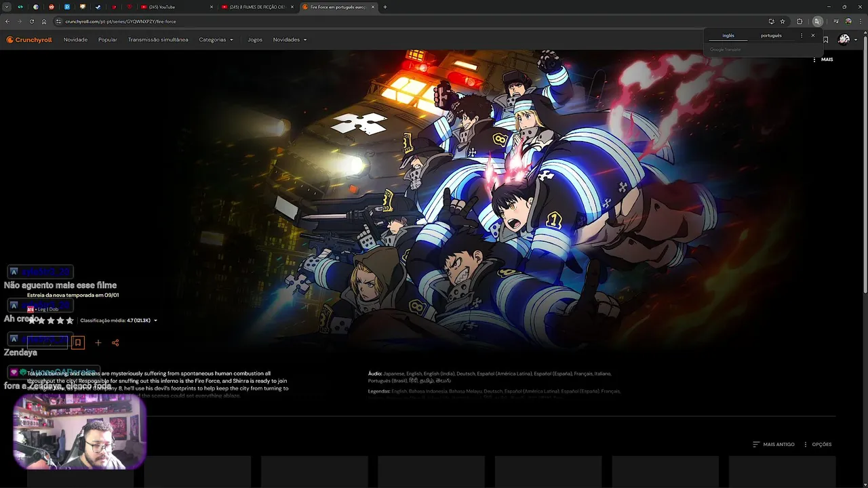The height and width of the screenshot is (488, 868).
Task: Click the watchlist bookmark icon in Crunchyroll header
Action: click(825, 40)
